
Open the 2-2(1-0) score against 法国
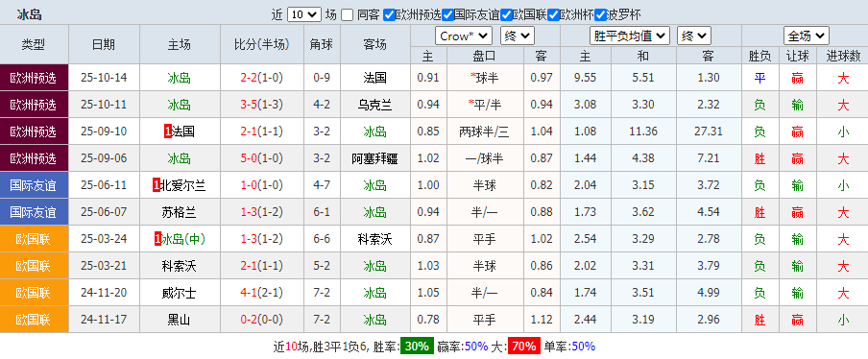pos(261,78)
